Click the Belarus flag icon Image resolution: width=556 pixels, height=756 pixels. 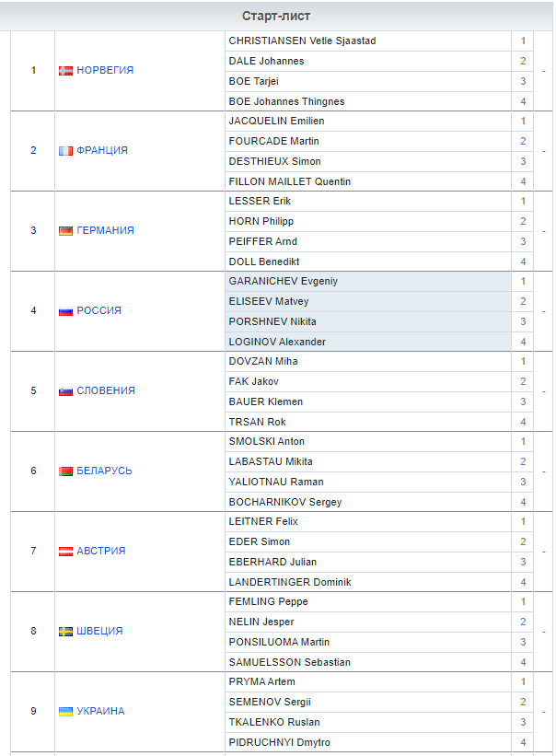coord(65,471)
